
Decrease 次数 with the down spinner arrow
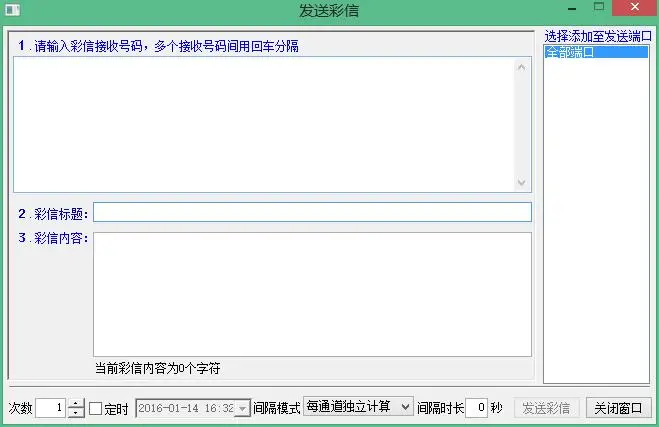pos(76,413)
